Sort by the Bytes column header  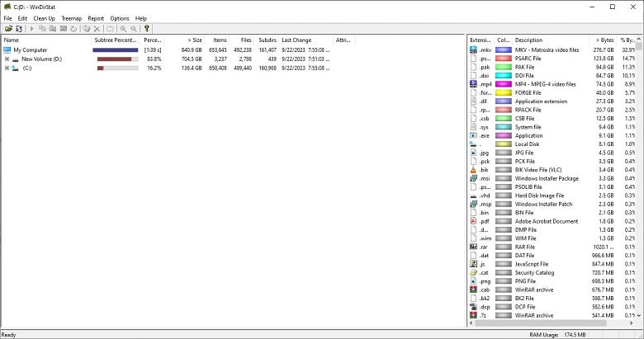coord(602,40)
